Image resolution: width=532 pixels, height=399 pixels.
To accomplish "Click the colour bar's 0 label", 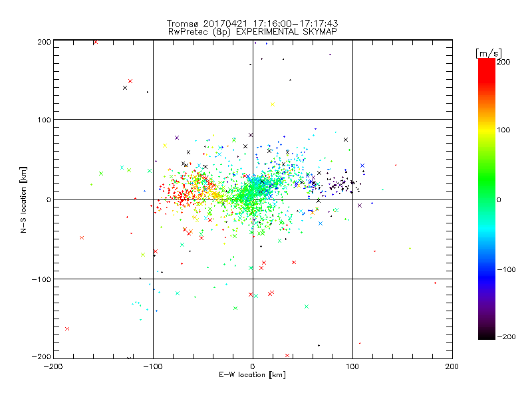I will tap(499, 199).
